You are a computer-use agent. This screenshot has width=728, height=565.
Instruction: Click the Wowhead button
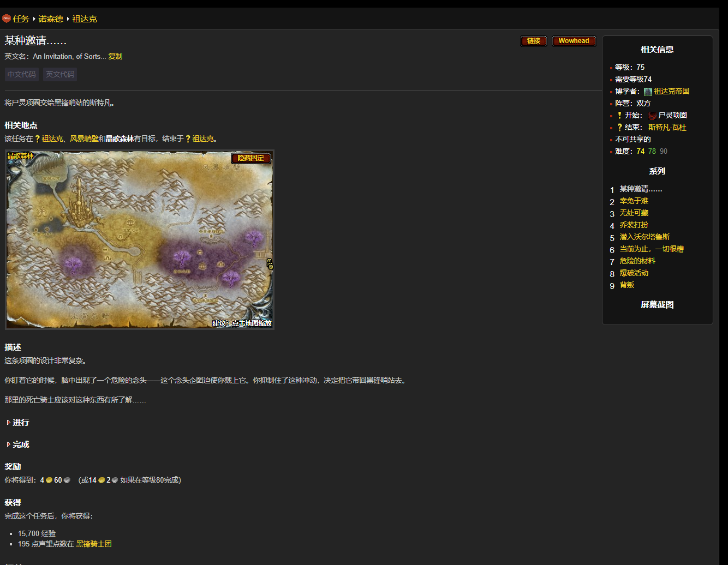(574, 41)
